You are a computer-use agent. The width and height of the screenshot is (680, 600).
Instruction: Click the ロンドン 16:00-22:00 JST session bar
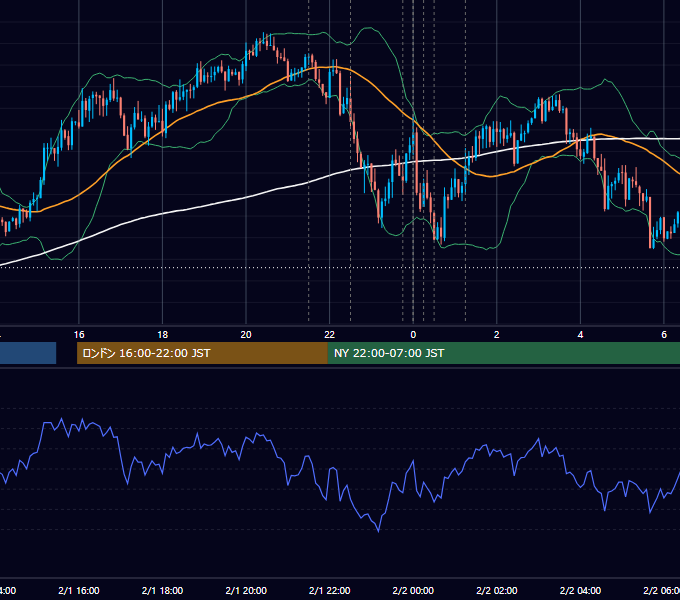point(202,353)
